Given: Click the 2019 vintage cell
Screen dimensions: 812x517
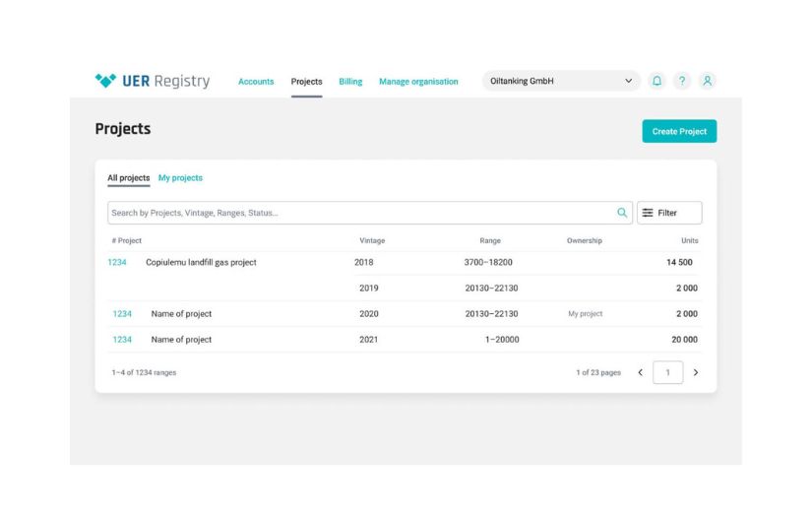Looking at the screenshot, I should 369,288.
